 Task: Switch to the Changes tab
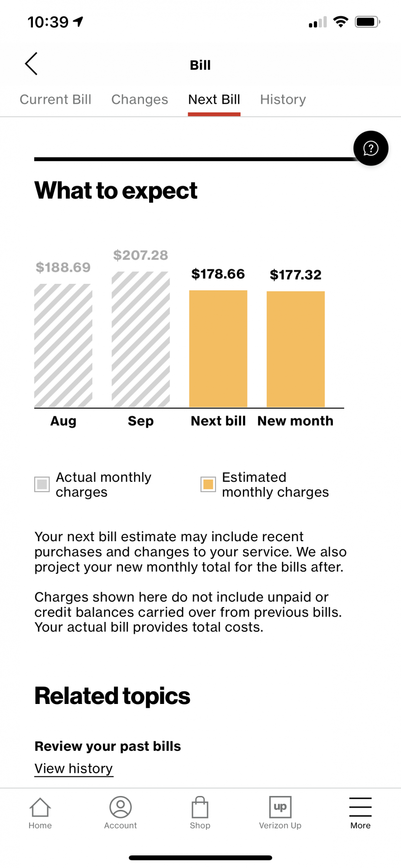click(140, 99)
